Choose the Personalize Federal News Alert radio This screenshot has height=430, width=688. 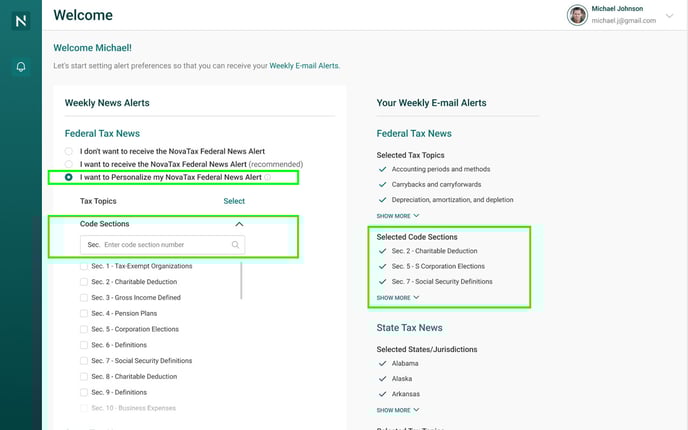68,177
